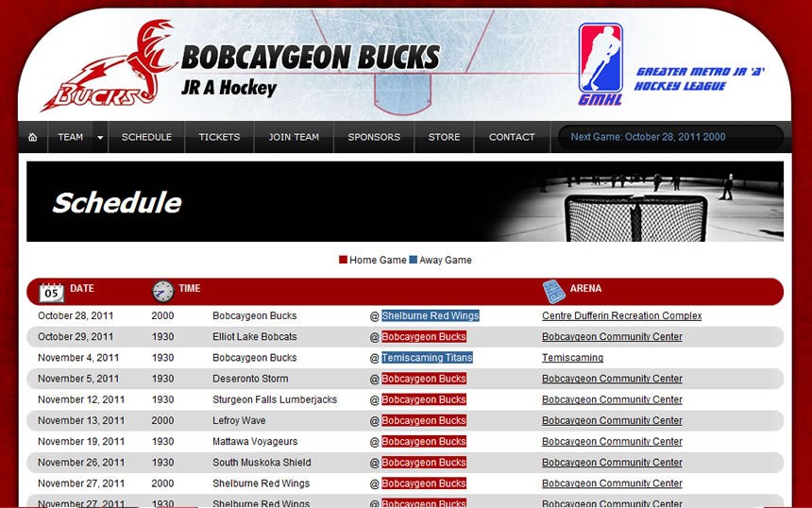This screenshot has width=812, height=508.
Task: Click the ARENA column header
Action: (585, 288)
